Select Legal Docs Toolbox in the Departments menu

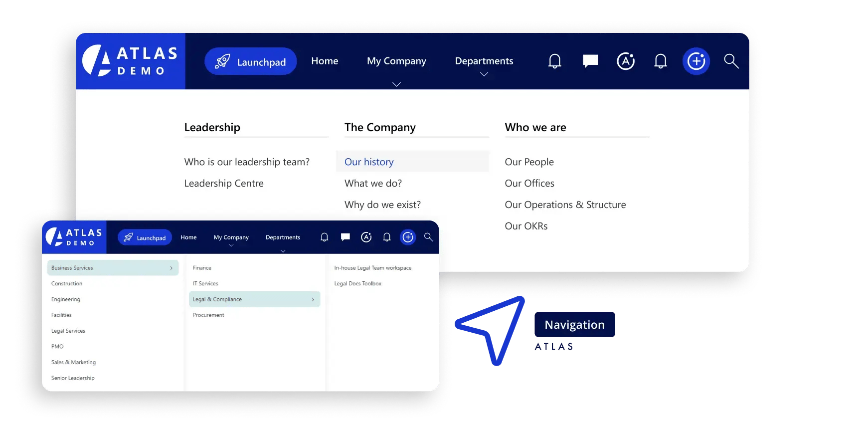357,283
